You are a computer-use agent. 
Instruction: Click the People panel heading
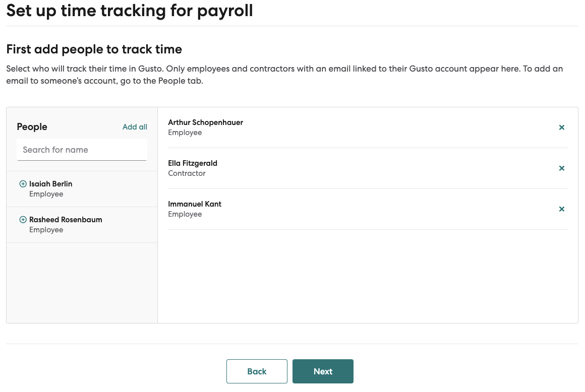pyautogui.click(x=32, y=126)
